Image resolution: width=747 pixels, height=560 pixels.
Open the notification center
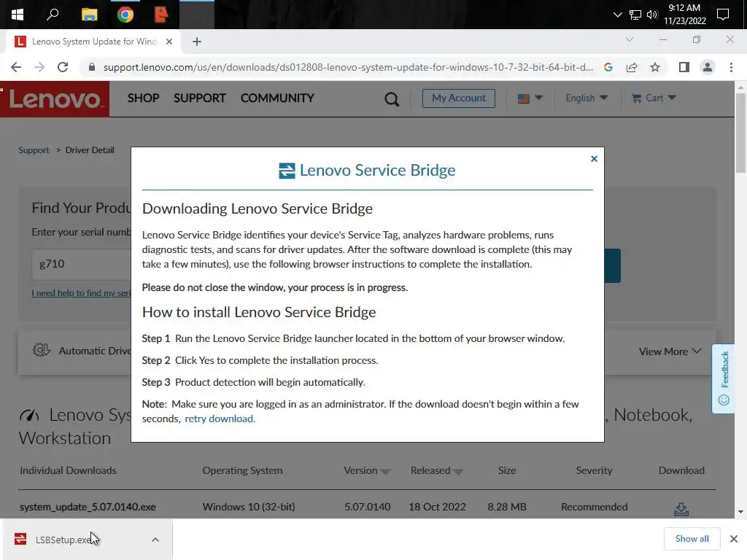(x=723, y=15)
